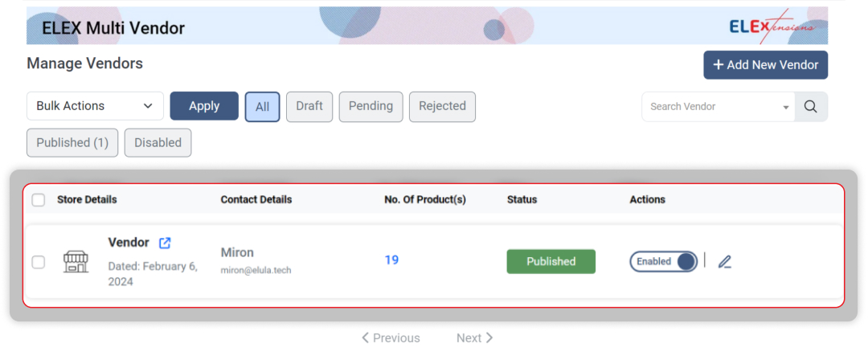The image size is (868, 356).
Task: Click the Vendor store name
Action: point(129,243)
